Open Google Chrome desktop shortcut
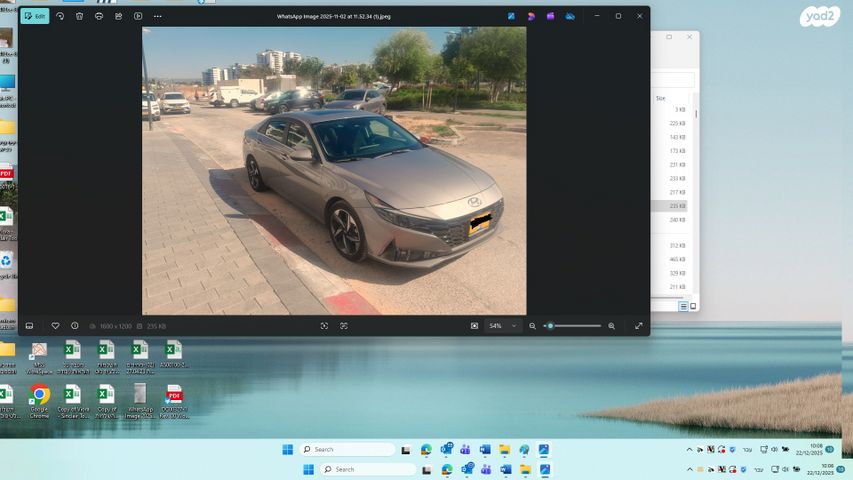Screen dimensions: 853x480 (39, 401)
